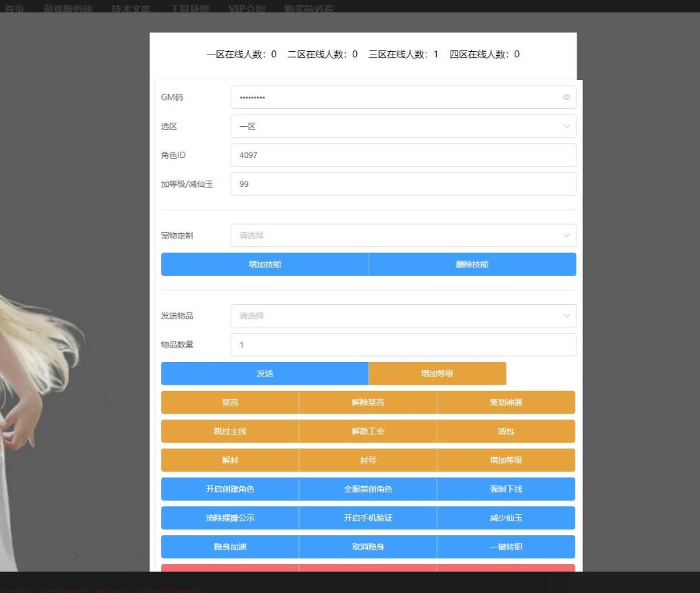Expand the 宠物定制 select dropdown
The image size is (700, 593).
point(403,236)
